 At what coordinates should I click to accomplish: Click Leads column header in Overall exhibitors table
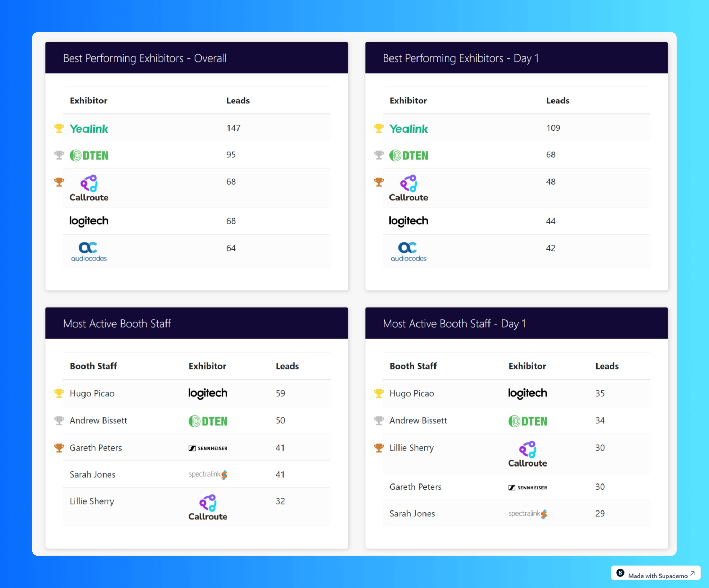point(238,101)
